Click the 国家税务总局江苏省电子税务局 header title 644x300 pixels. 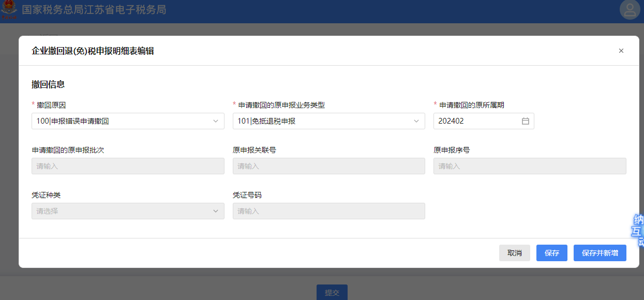[94, 10]
